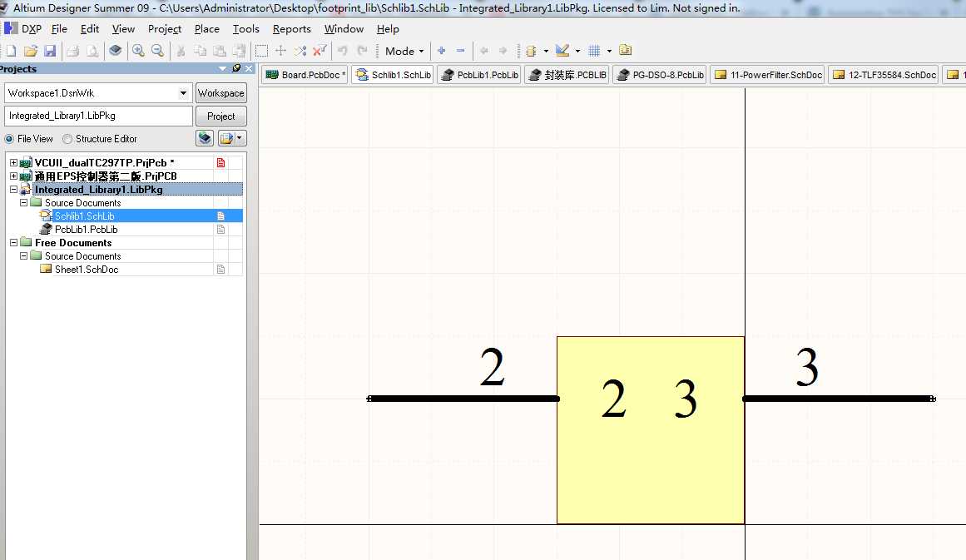Image resolution: width=966 pixels, height=560 pixels.
Task: Switch to the 11-PowerFilter.SchDoc tab
Action: (x=768, y=75)
